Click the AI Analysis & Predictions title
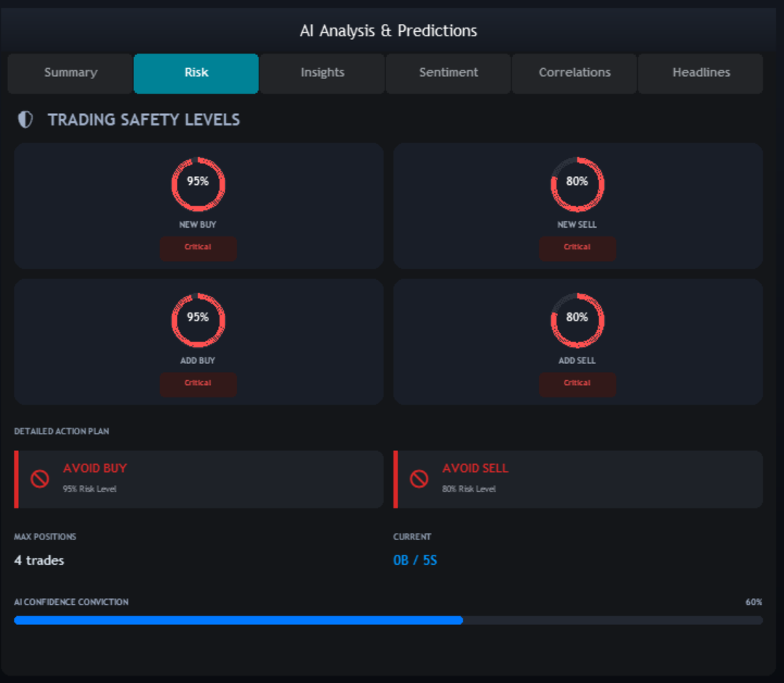The width and height of the screenshot is (784, 683). point(388,31)
